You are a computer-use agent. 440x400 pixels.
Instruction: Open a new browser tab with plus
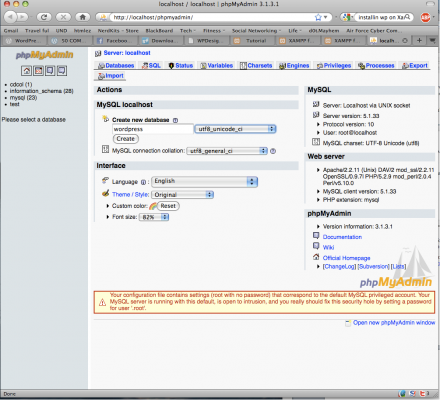[x=419, y=40]
